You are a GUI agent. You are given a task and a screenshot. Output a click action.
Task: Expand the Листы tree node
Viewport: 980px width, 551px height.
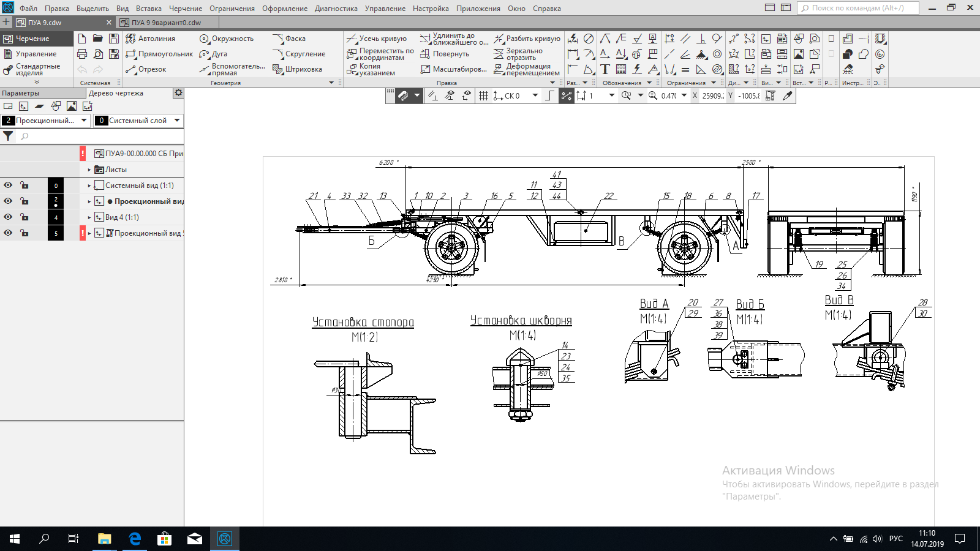coord(89,170)
